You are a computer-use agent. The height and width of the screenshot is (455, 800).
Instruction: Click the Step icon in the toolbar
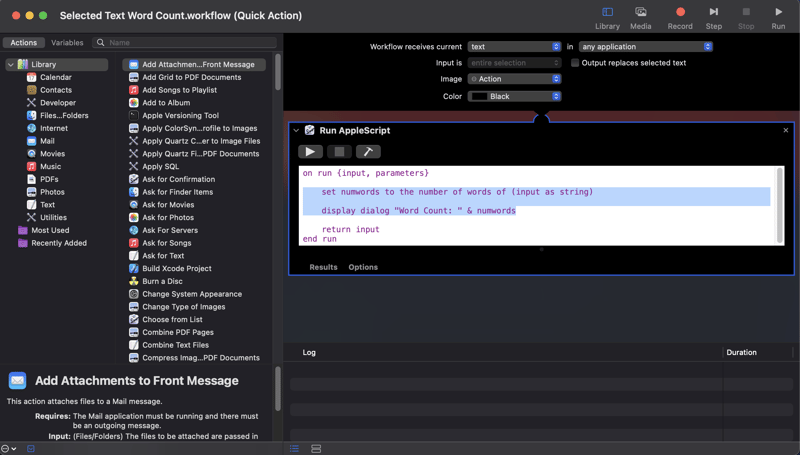713,13
